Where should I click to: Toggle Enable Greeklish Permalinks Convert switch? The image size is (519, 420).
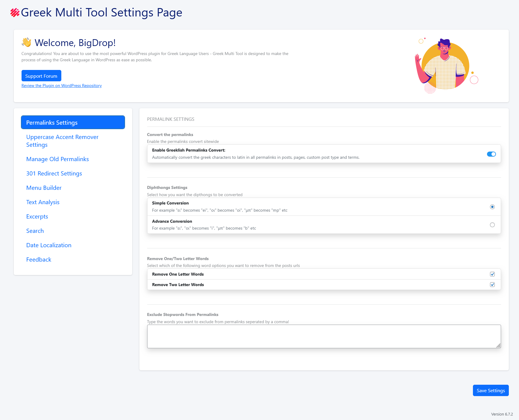[491, 154]
